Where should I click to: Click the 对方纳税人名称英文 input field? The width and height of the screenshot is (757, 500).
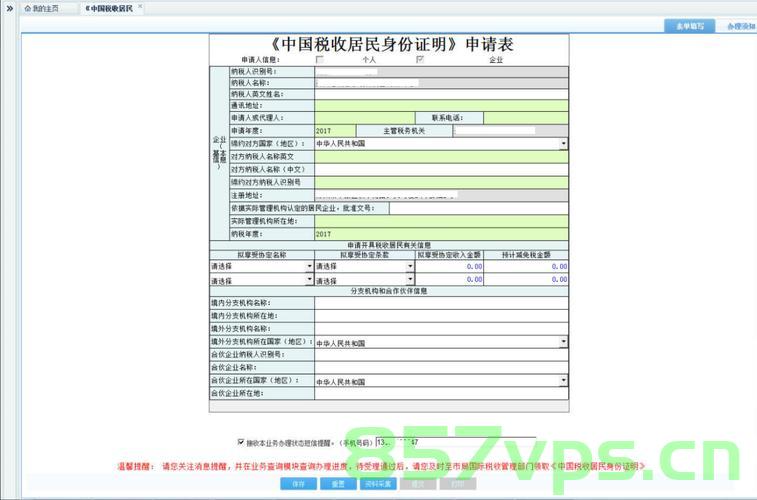point(441,157)
